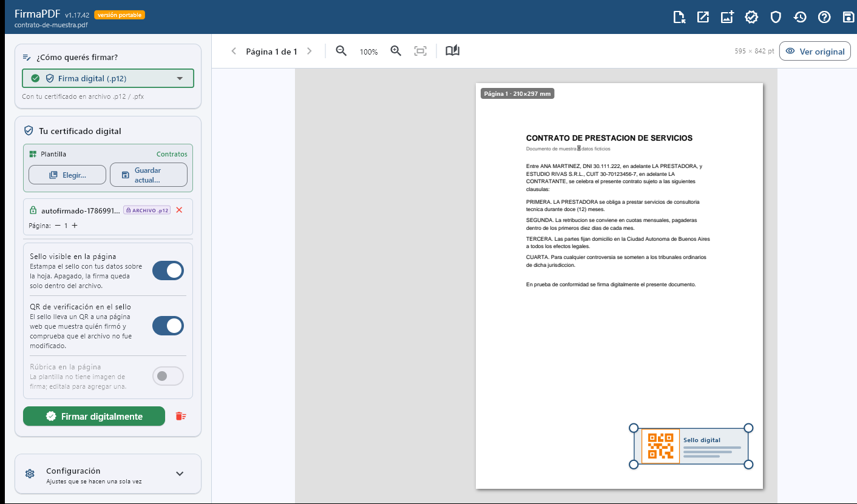Click the 'Página 1 de 1' indicator
Image resolution: width=857 pixels, height=504 pixels.
(271, 52)
